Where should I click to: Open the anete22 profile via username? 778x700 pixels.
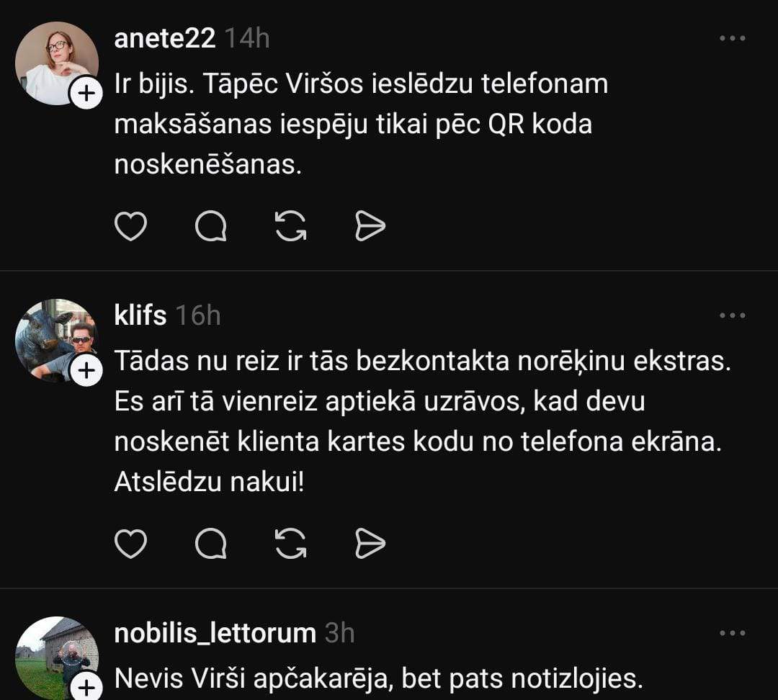click(x=165, y=38)
